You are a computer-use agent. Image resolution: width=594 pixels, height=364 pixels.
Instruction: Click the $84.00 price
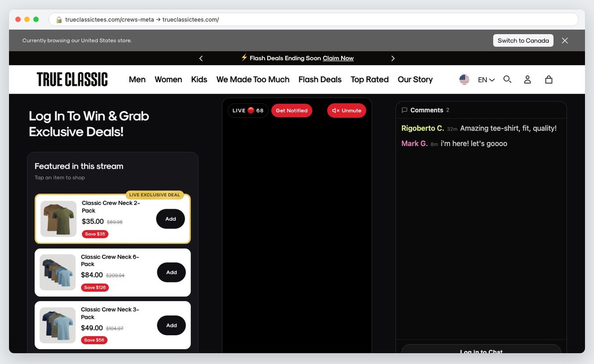92,275
